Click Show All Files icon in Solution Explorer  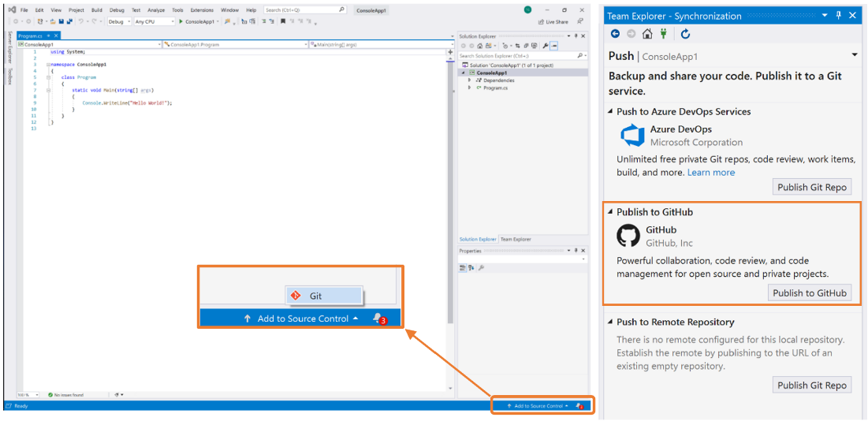coord(535,46)
